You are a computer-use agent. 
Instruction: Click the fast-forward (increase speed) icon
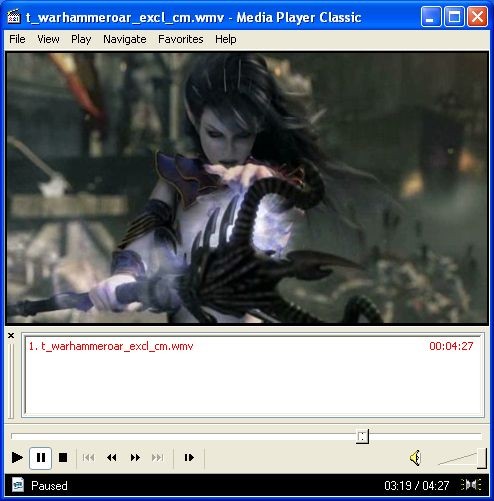click(135, 458)
